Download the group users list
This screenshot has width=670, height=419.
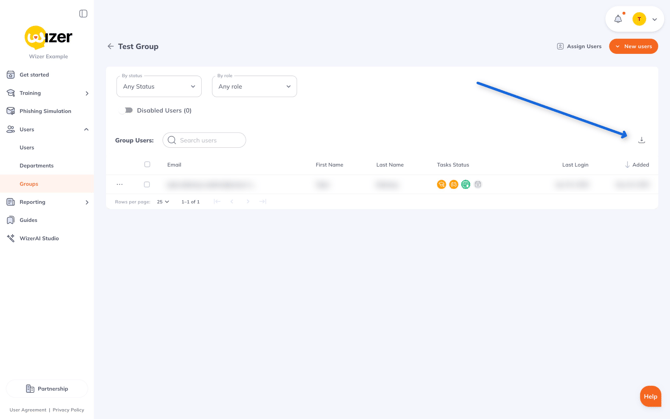pos(641,140)
